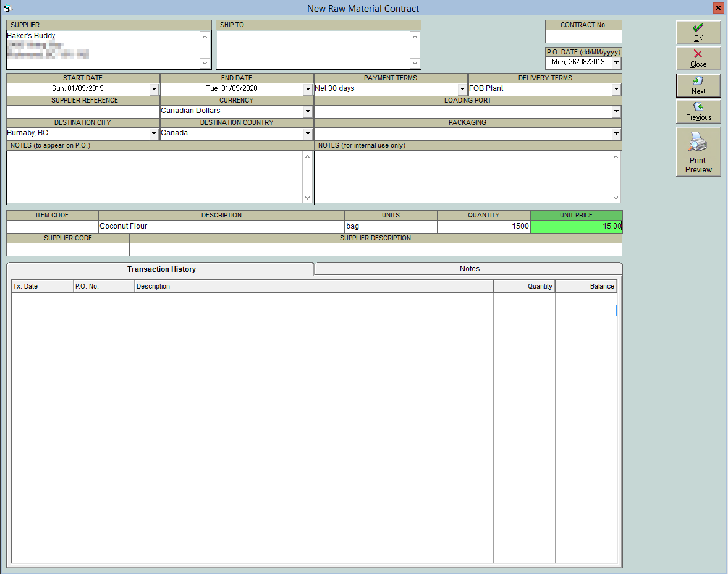Expand the PAYMENT TERMS dropdown

pos(462,88)
